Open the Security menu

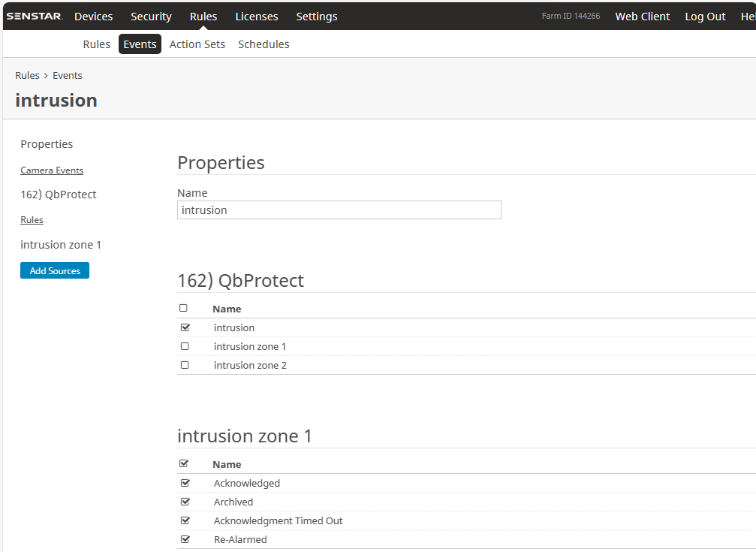click(x=151, y=17)
